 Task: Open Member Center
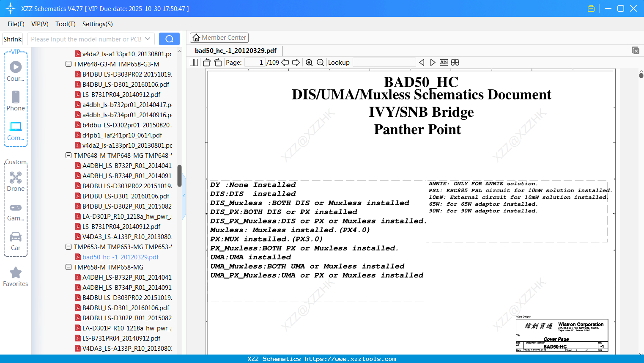click(219, 38)
